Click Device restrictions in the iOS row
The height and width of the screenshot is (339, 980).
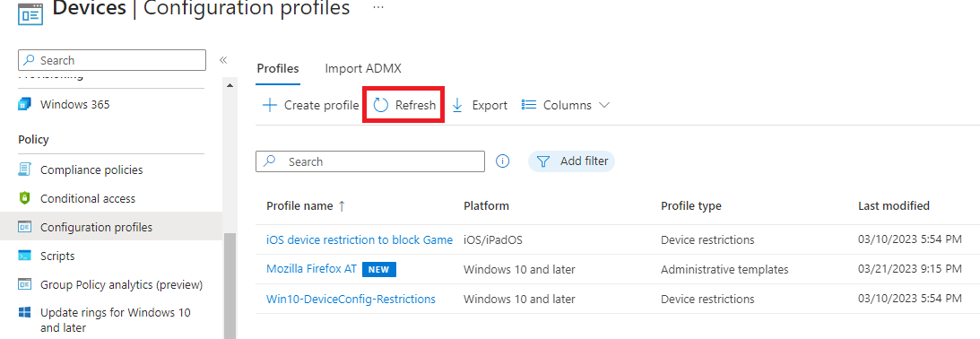[707, 240]
